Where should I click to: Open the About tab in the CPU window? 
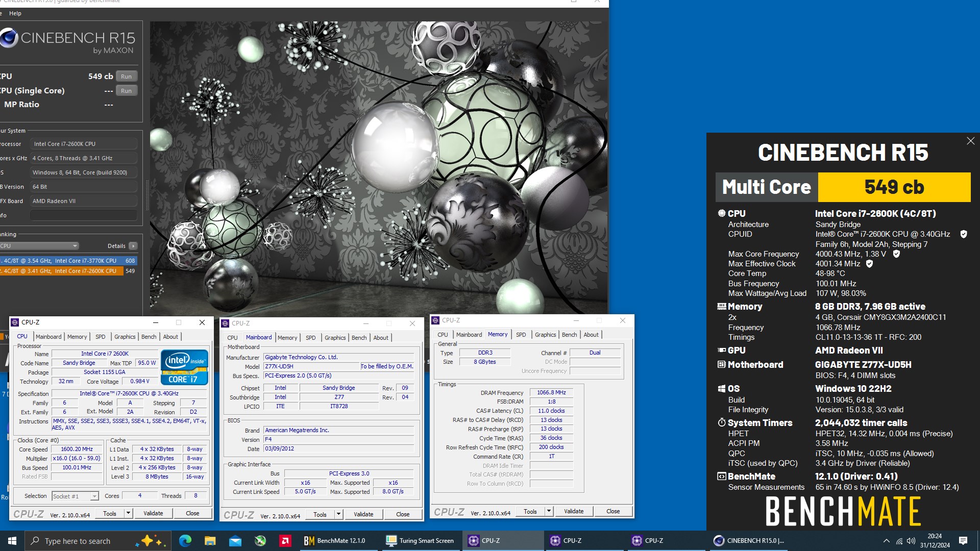tap(170, 337)
